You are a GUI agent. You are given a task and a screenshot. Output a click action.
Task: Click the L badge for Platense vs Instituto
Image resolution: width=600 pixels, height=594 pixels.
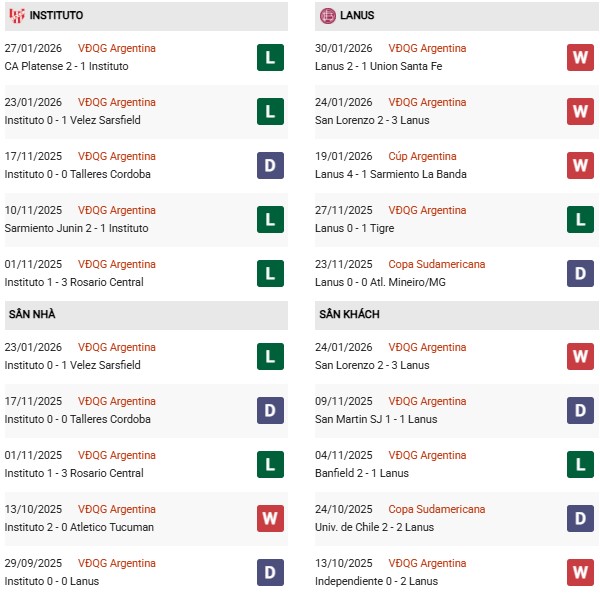(270, 57)
